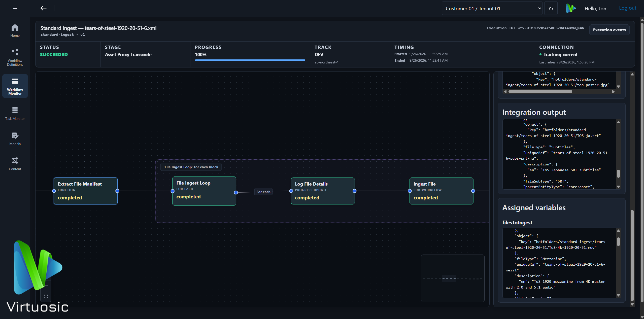Click the SUCCEEDED status value
644x319 pixels.
pos(54,55)
